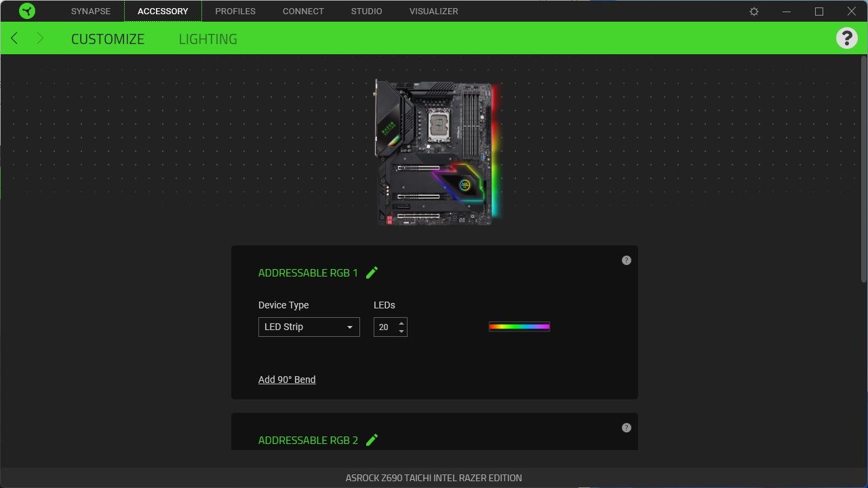
Task: Click the Device Type label
Action: [x=283, y=305]
